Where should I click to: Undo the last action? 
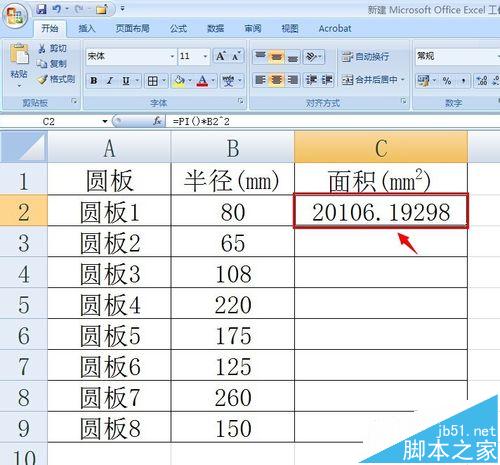click(x=56, y=9)
